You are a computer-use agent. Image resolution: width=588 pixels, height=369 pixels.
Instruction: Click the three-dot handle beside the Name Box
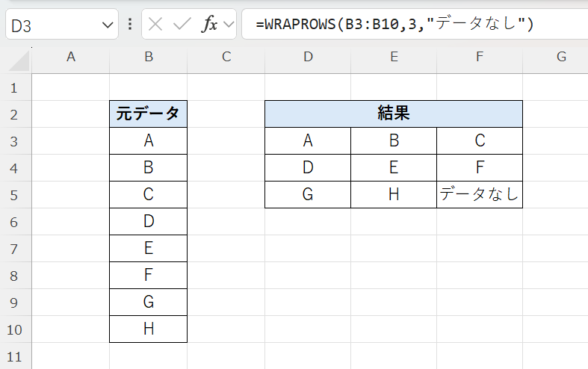point(130,24)
